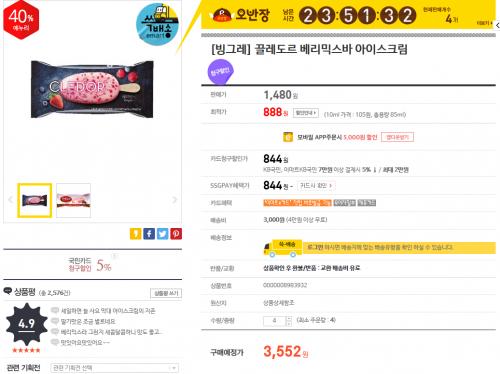
Task: Share product on Facebook
Action: [149, 234]
